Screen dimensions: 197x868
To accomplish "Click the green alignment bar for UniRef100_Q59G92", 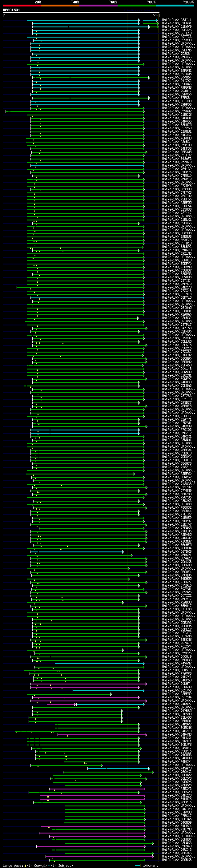I will [x=75, y=111].
